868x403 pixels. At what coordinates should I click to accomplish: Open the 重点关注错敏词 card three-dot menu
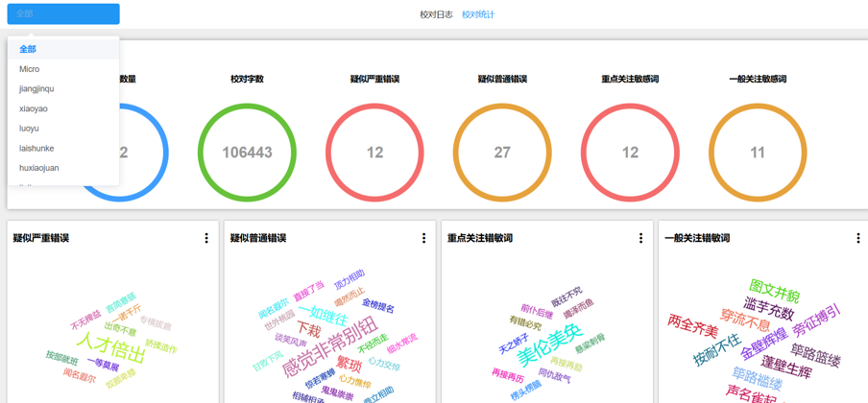coord(640,238)
